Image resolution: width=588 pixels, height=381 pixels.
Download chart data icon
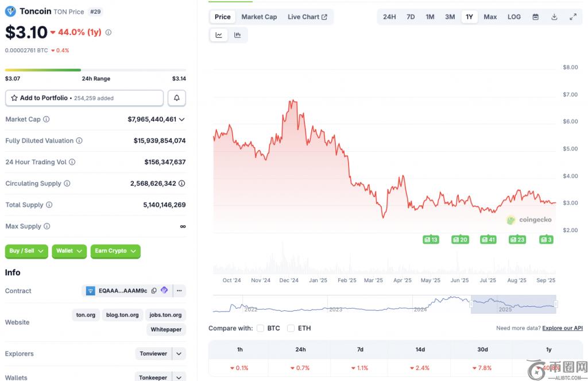(554, 17)
